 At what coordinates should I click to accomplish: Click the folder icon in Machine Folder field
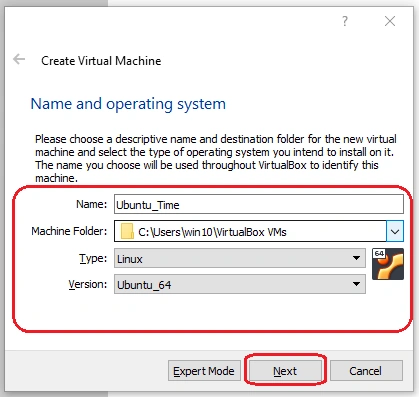127,231
